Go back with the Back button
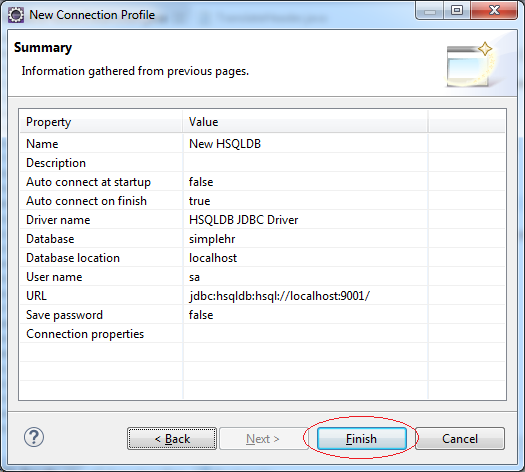Image resolution: width=525 pixels, height=472 pixels. coord(172,438)
